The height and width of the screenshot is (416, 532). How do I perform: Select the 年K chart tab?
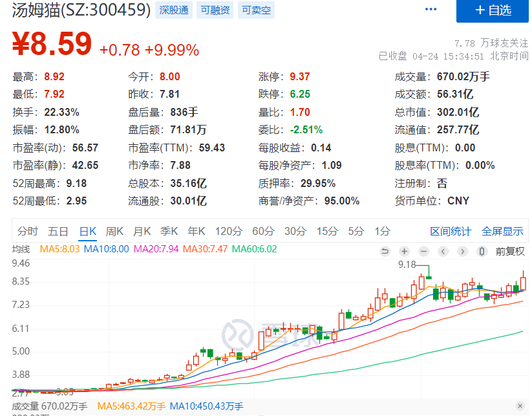(x=197, y=231)
